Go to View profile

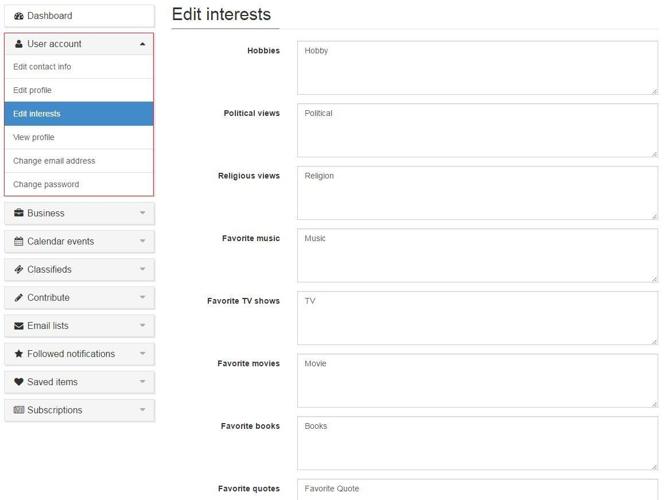(79, 137)
